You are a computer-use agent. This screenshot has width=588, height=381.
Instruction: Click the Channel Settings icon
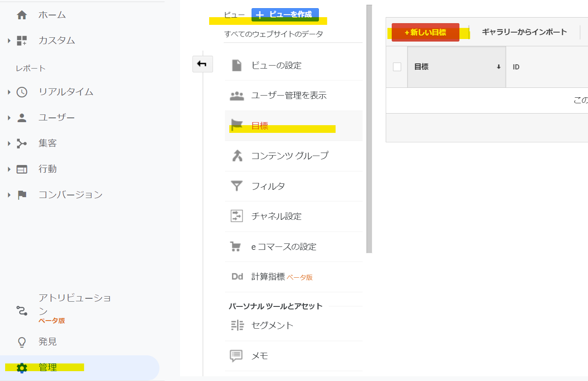click(x=237, y=216)
